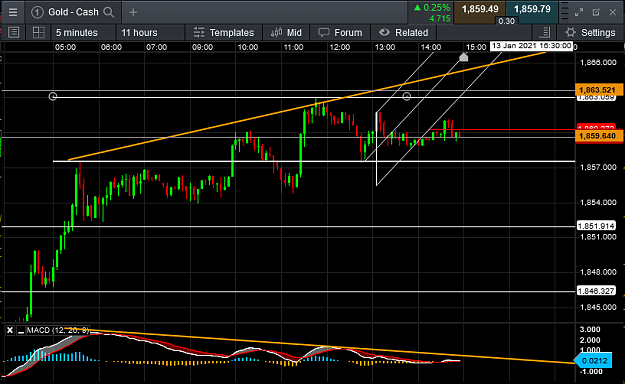The image size is (625, 384).
Task: Change the Mid price type
Action: 286,33
